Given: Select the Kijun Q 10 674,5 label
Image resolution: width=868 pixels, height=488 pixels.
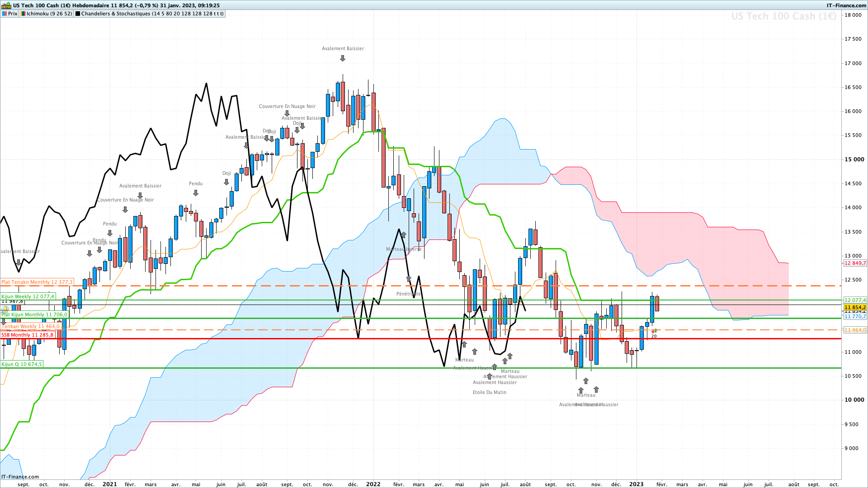Looking at the screenshot, I should [22, 364].
